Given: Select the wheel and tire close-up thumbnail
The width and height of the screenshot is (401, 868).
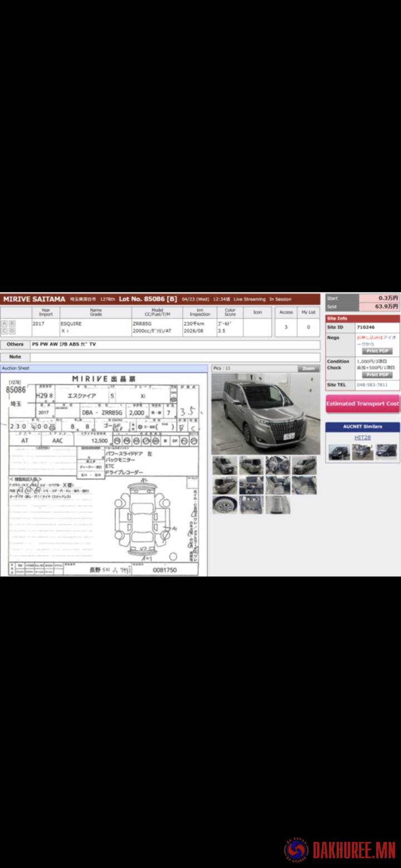Looking at the screenshot, I should [224, 505].
